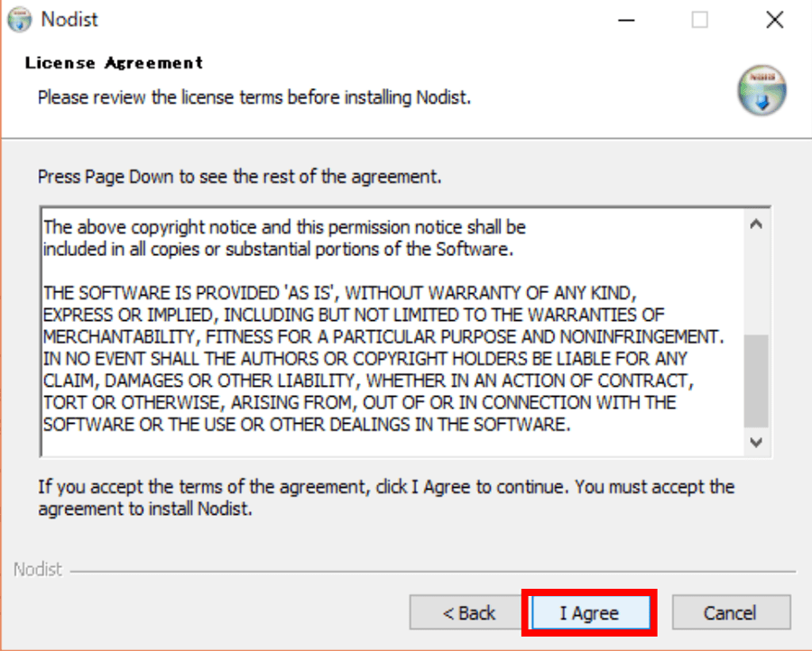Click the 'Please review the license terms' subtitle
Screen dimensions: 812x651
254,96
